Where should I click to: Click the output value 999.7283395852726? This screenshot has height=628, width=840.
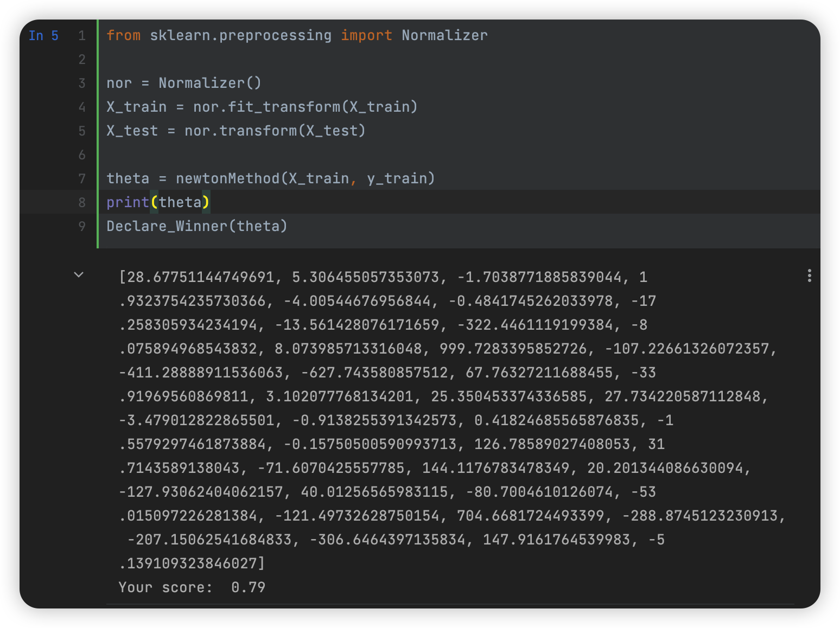click(x=513, y=349)
